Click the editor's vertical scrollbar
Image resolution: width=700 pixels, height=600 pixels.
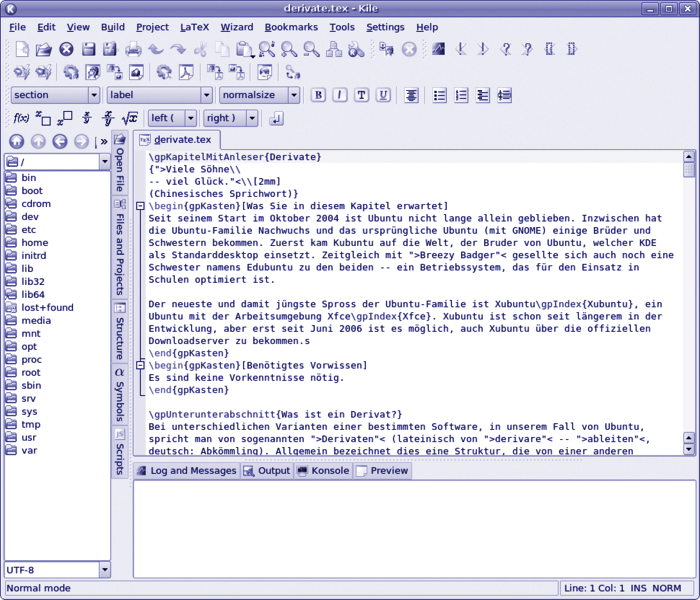[689, 300]
